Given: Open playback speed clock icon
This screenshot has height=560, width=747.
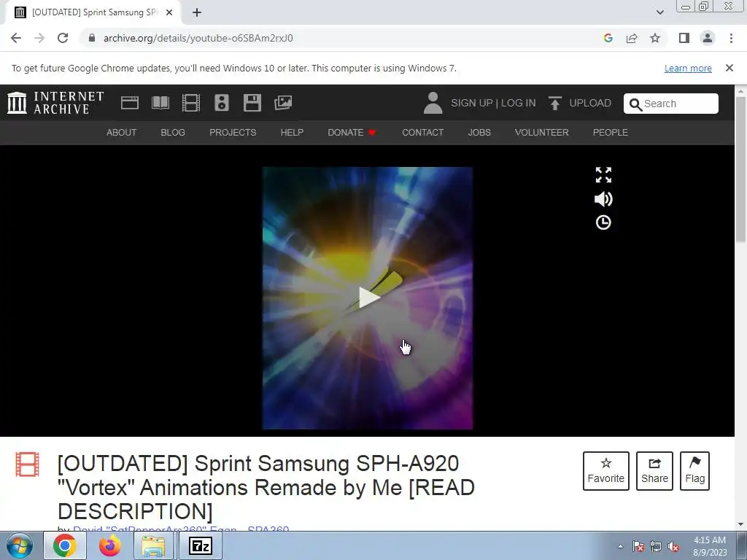Looking at the screenshot, I should pos(603,222).
